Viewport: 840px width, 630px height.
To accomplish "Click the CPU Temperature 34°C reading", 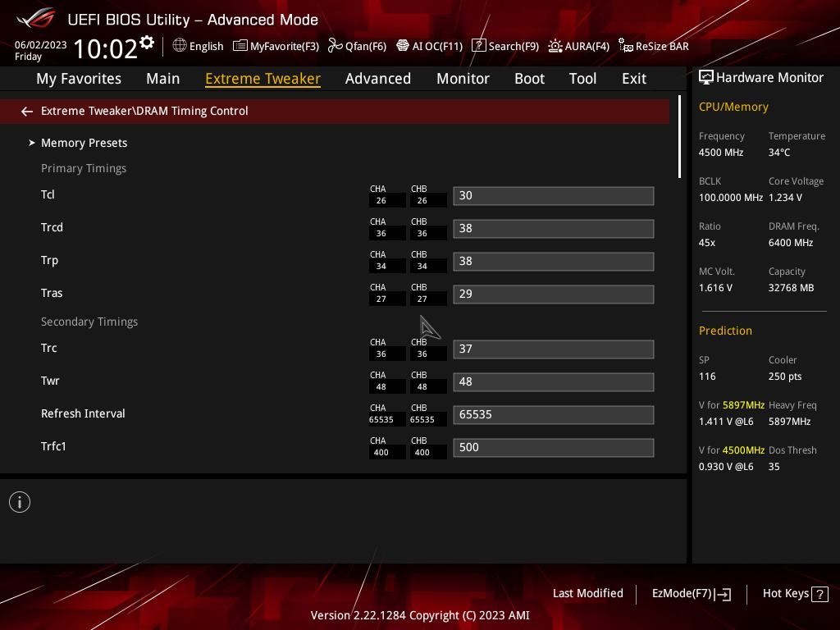I will point(779,153).
